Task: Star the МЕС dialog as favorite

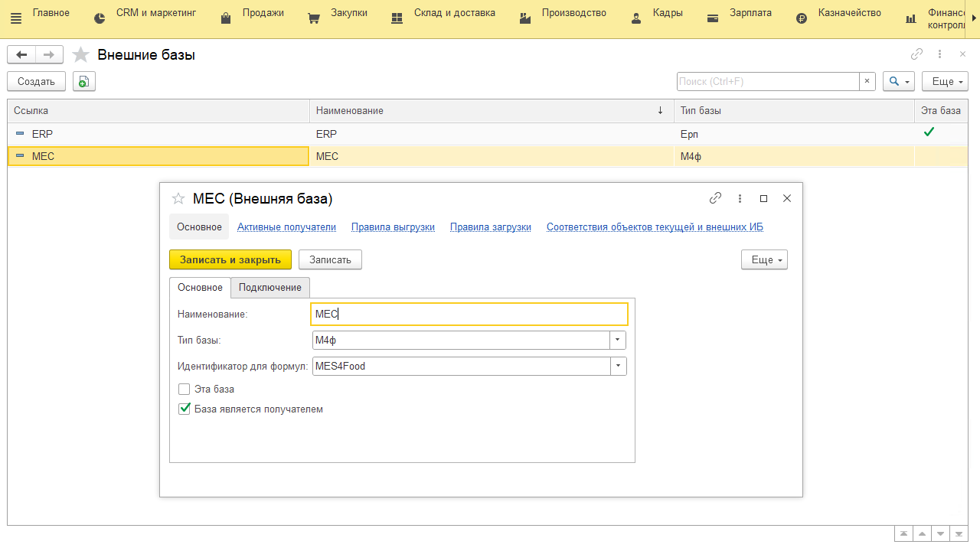Action: tap(178, 199)
